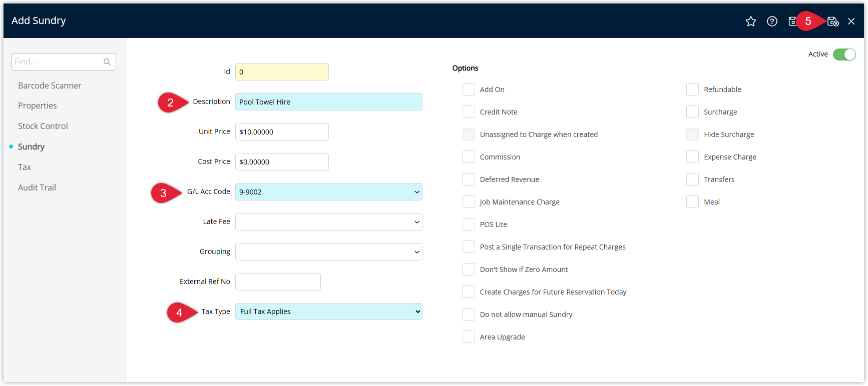Enable the Area Upgrade checkbox

coord(469,337)
